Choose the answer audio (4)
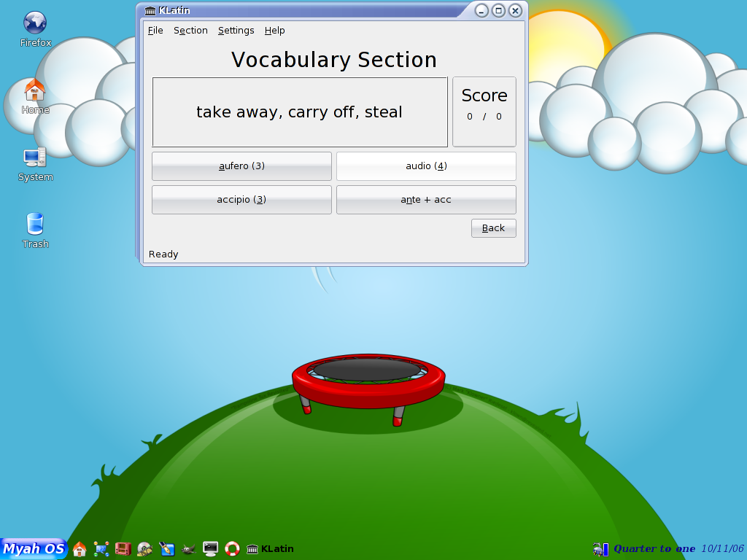The image size is (747, 560). (x=426, y=166)
